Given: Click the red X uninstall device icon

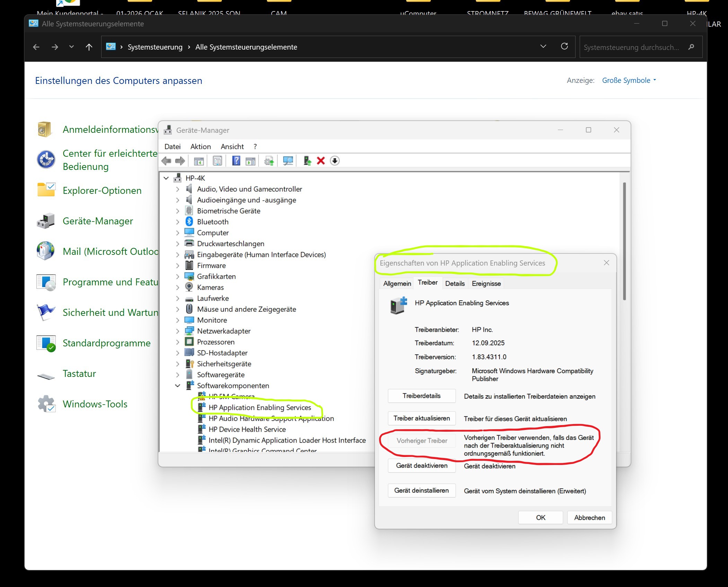Looking at the screenshot, I should (321, 161).
